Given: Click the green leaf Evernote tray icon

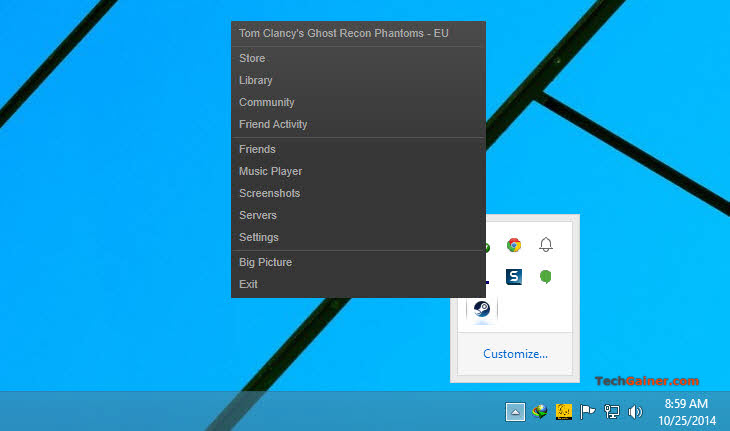Looking at the screenshot, I should pos(545,277).
